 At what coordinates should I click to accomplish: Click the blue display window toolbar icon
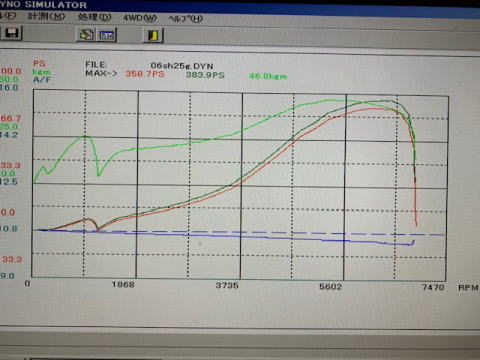(x=107, y=35)
